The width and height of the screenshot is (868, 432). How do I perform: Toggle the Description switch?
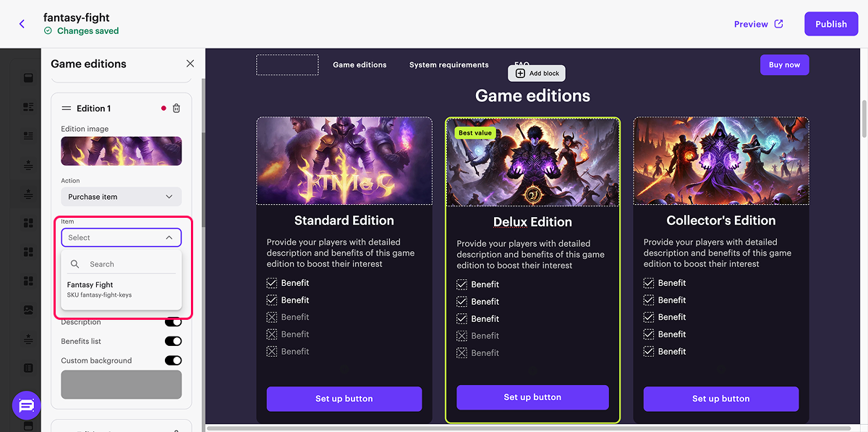point(173,322)
